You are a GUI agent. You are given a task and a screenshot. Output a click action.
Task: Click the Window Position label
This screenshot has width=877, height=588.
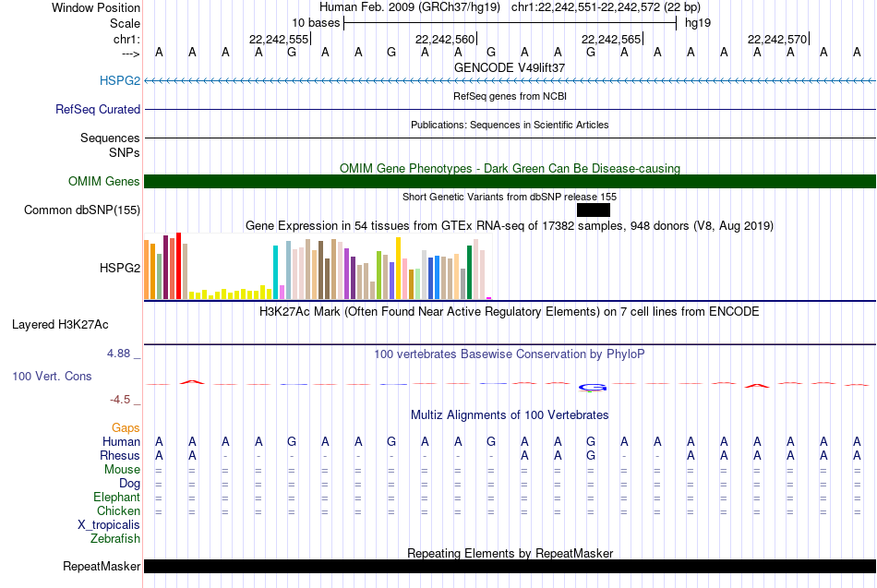pyautogui.click(x=96, y=7)
